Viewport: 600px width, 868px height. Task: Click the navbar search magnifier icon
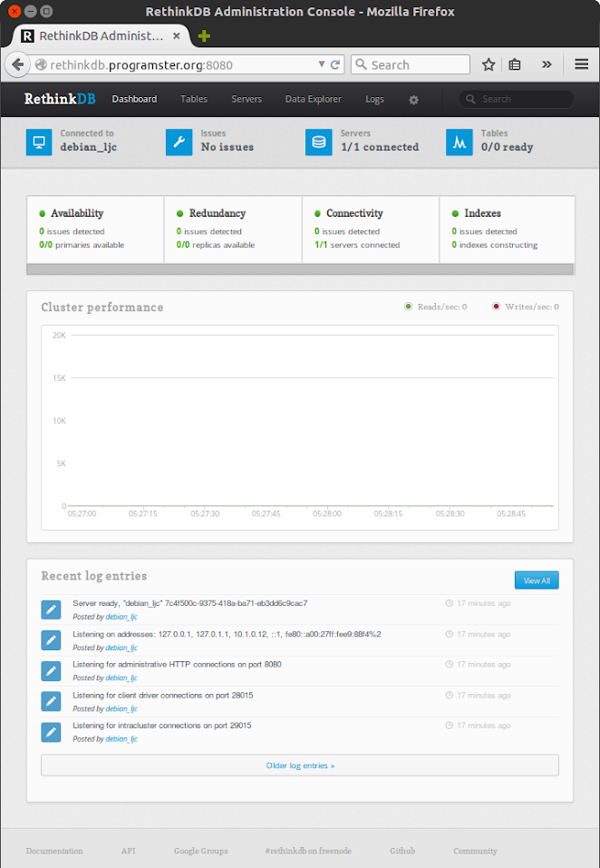pyautogui.click(x=470, y=99)
